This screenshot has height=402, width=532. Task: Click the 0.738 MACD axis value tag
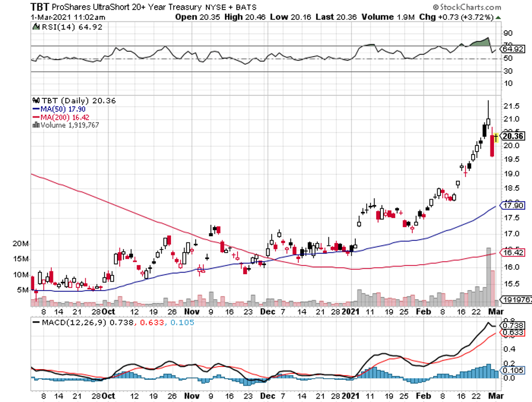tap(513, 326)
